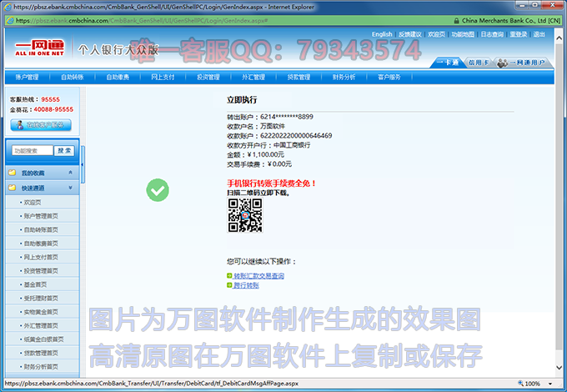Screen dimensions: 567x392
Task: Click the 转账汇款交易查询 link
Action: coord(258,275)
